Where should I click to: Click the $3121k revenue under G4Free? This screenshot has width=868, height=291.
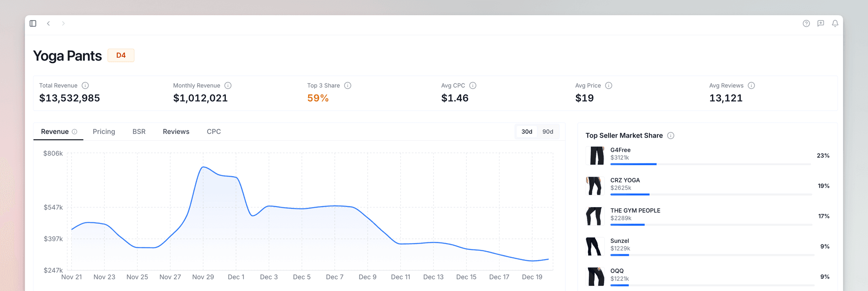coord(620,158)
